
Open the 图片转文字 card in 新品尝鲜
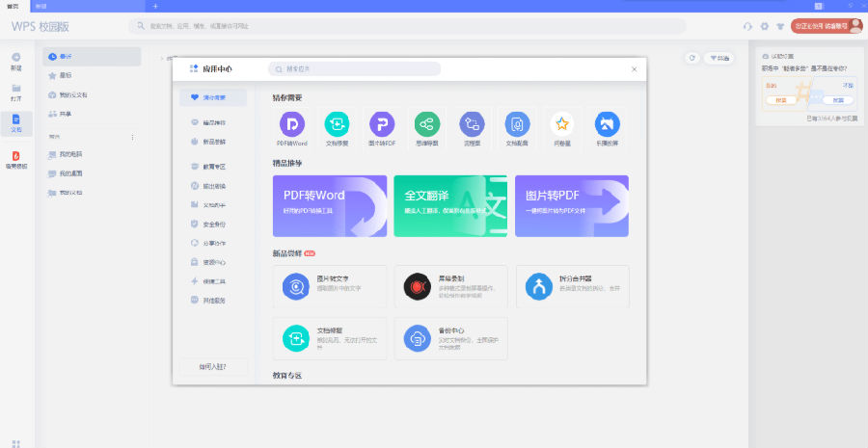pos(330,286)
